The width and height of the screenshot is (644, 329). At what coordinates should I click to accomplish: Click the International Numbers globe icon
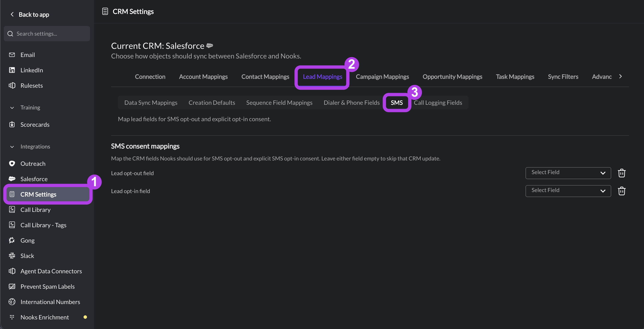(12, 301)
